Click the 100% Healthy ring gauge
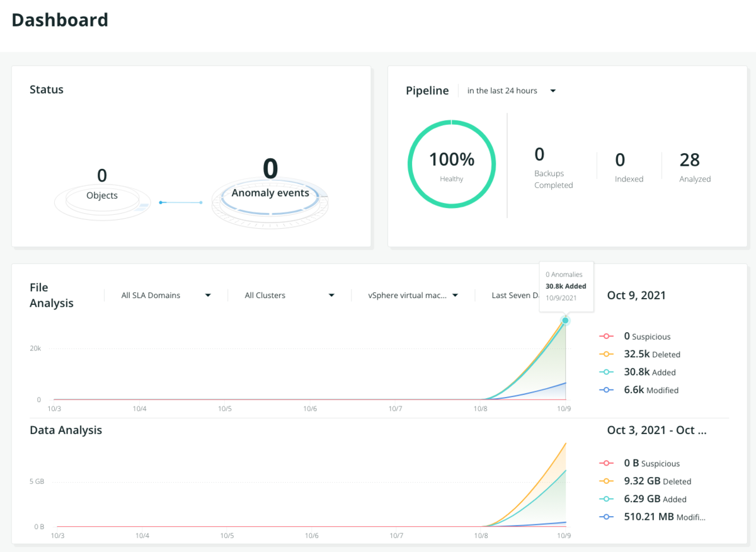 click(x=452, y=164)
